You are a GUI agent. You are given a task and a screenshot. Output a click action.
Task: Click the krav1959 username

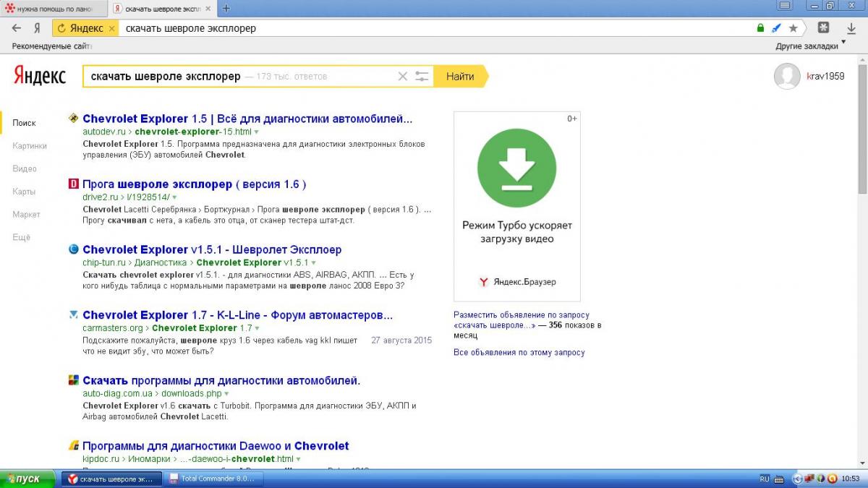click(x=825, y=76)
